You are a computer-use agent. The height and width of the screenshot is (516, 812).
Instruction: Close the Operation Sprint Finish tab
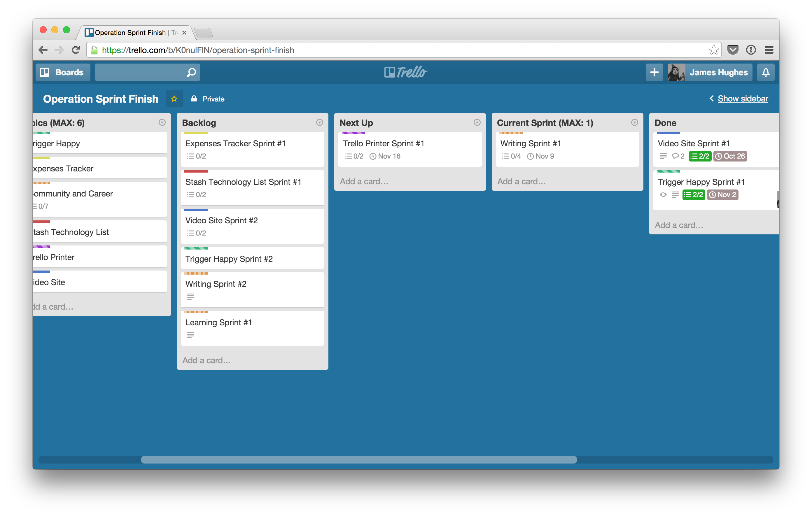click(x=184, y=32)
